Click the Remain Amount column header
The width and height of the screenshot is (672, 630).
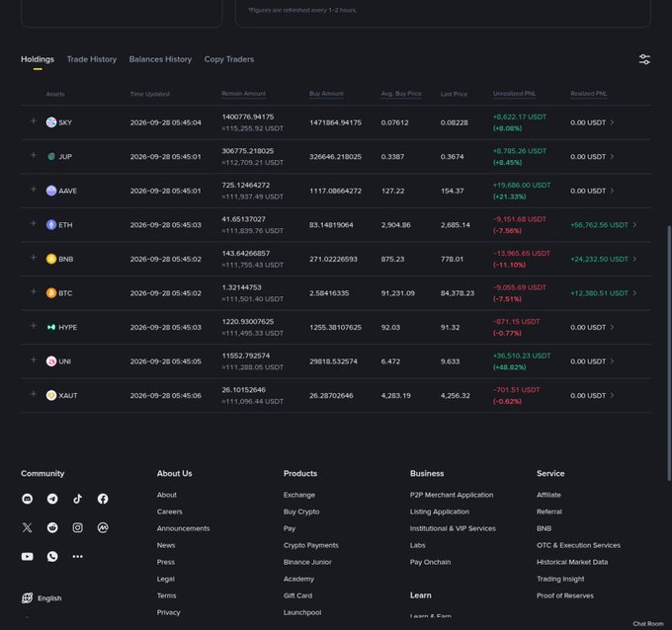pos(243,94)
